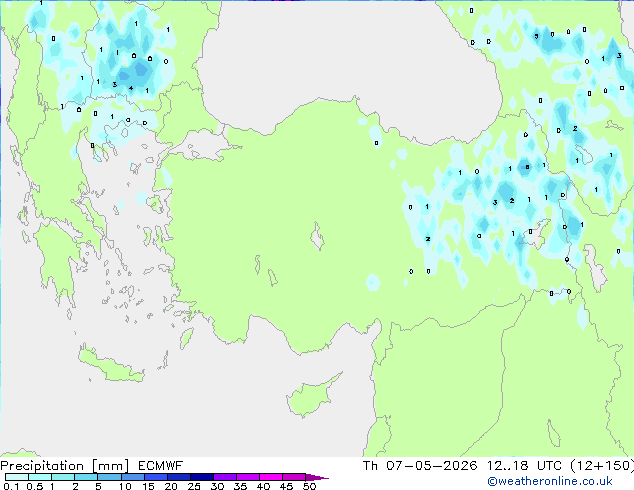Viewport: 634px width, 490px height.
Task: Click the '12..18 UTC' time range text
Action: 524,465
